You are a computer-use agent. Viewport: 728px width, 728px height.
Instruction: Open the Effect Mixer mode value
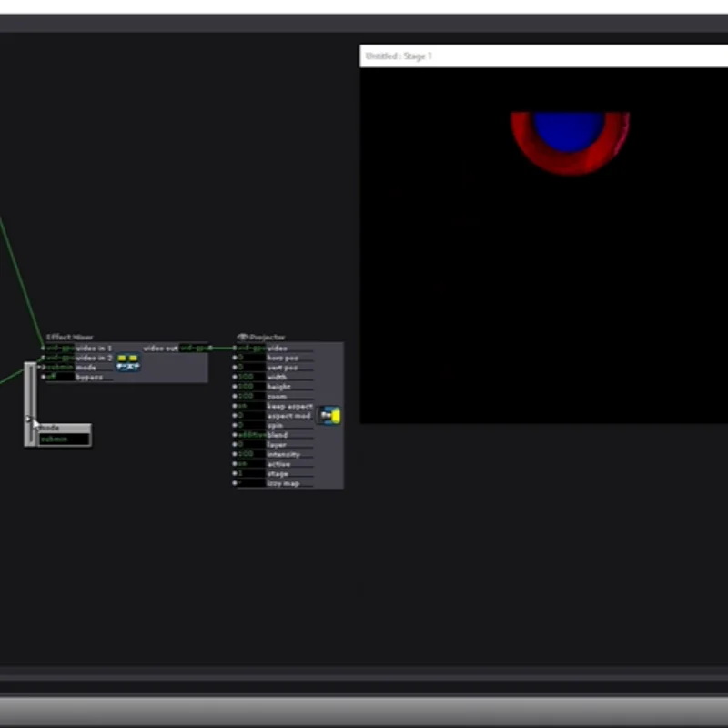[60, 368]
